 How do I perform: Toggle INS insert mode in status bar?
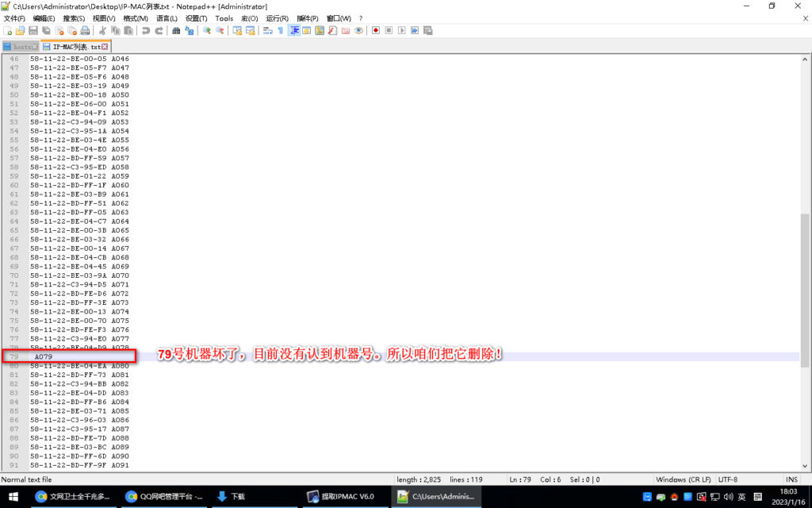coord(791,479)
